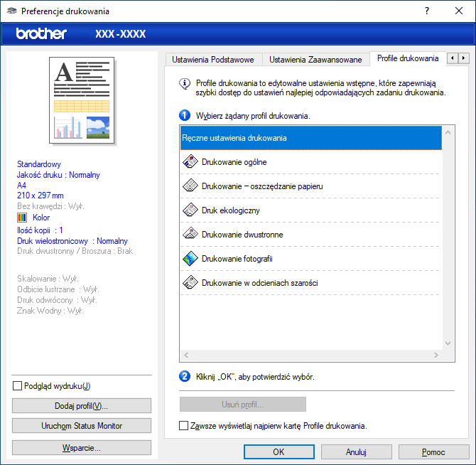Click Ilość kopii : 1 link
Screen dimensions: 476x465
(x=40, y=230)
